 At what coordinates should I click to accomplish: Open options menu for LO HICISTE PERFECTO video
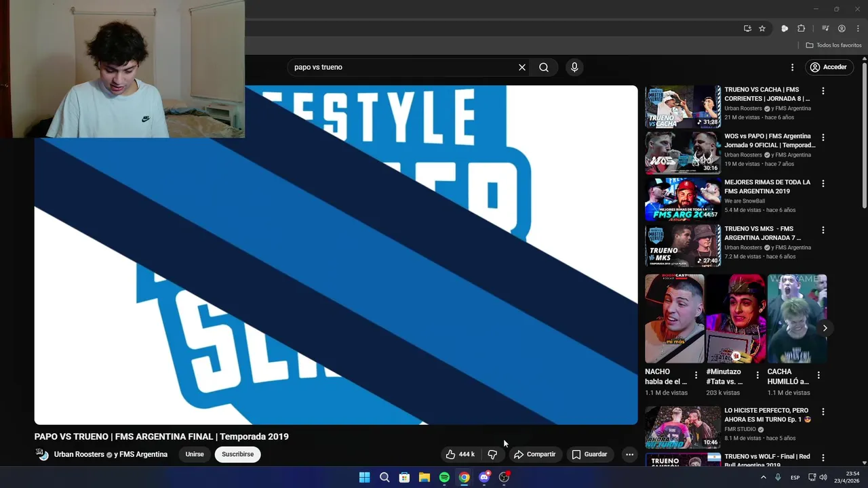point(823,411)
